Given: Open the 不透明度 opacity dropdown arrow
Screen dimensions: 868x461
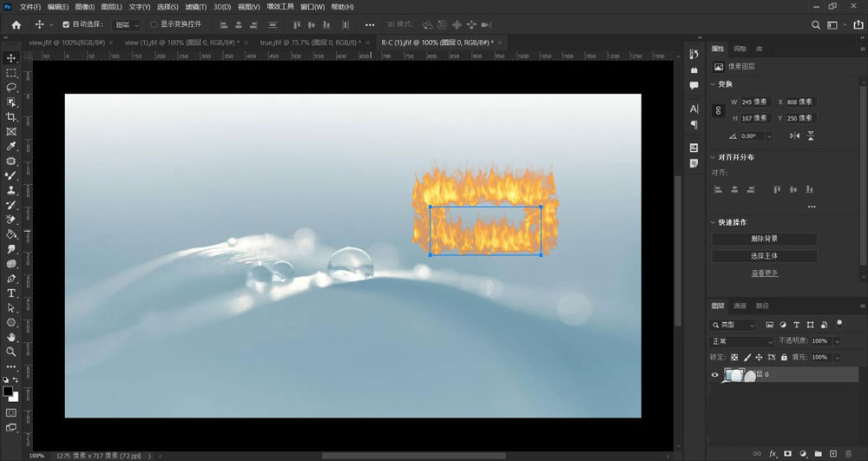Looking at the screenshot, I should pyautogui.click(x=837, y=341).
